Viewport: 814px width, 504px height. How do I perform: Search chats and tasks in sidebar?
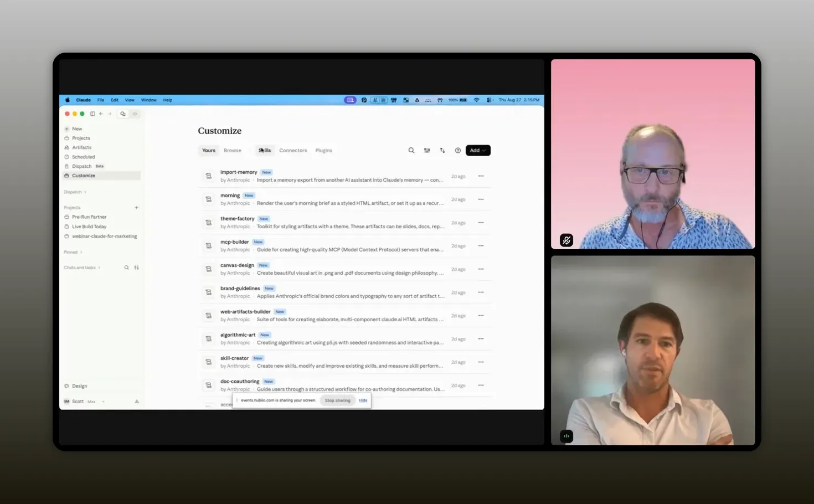tap(126, 268)
